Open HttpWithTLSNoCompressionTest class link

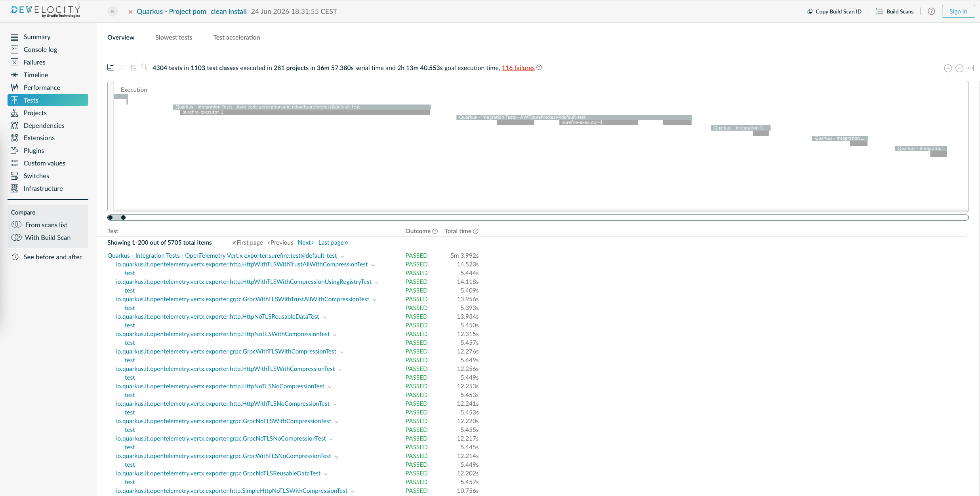pyautogui.click(x=223, y=404)
